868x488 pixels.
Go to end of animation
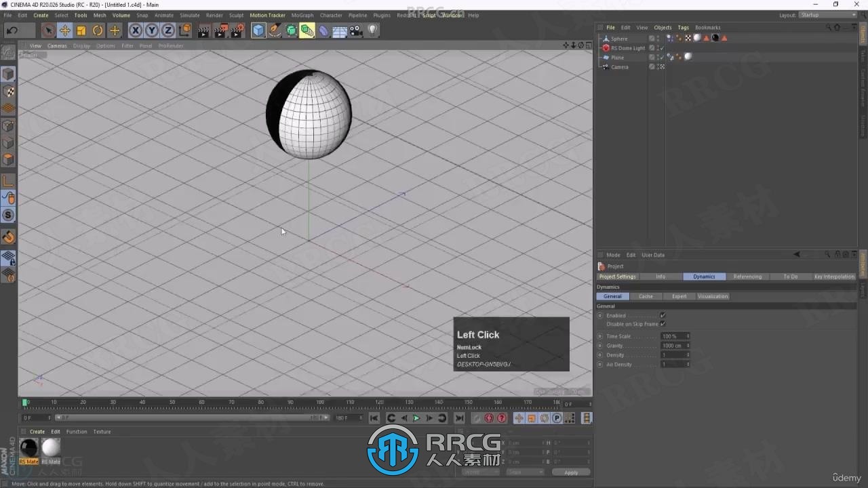tap(459, 418)
